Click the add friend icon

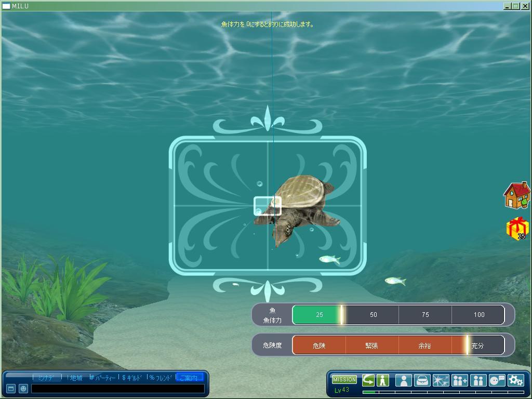(x=459, y=380)
